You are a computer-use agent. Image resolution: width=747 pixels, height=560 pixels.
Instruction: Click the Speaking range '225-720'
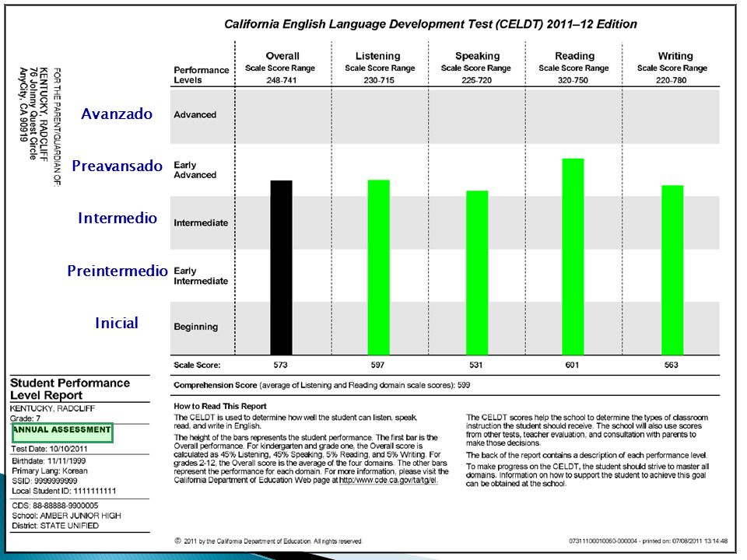(x=476, y=80)
